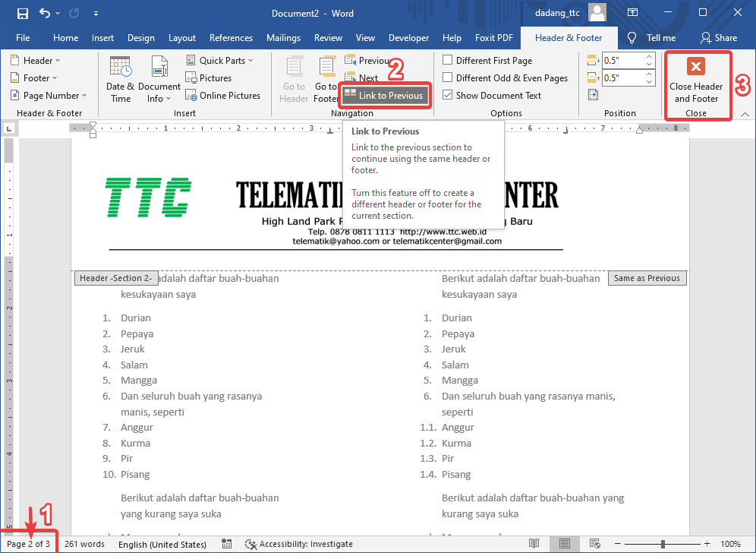
Task: Enable Different First Page checkbox
Action: click(x=448, y=61)
